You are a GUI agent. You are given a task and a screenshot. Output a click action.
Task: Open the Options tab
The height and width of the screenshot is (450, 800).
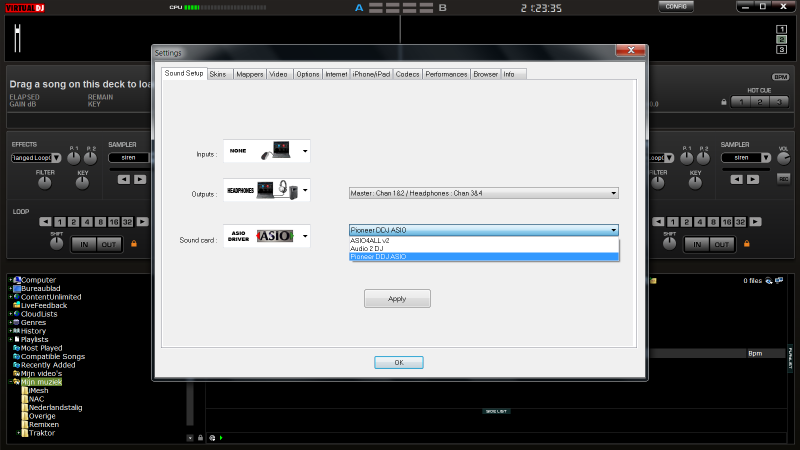308,74
